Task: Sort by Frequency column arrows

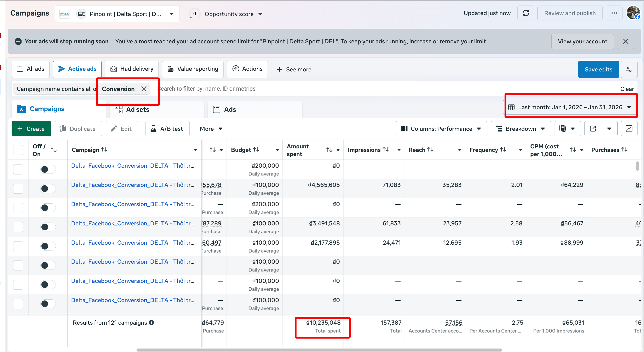Action: tap(503, 150)
